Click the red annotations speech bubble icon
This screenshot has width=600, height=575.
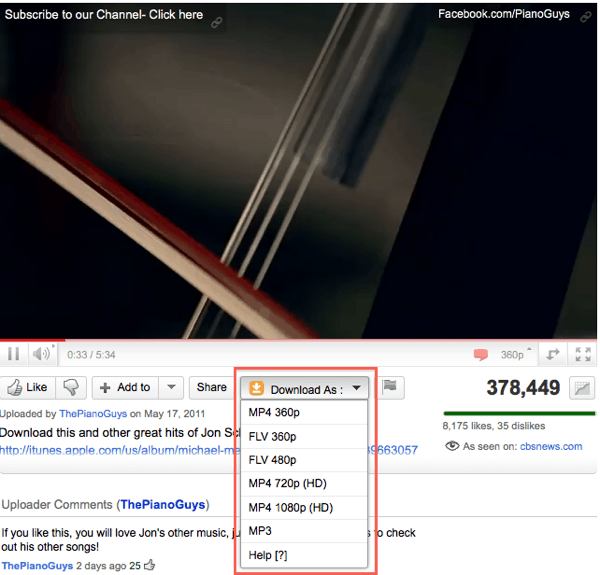coord(481,355)
